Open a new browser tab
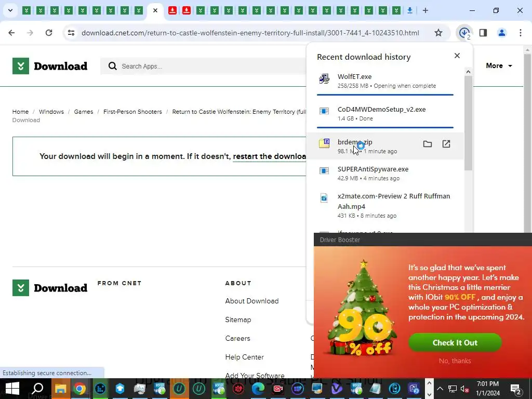The width and height of the screenshot is (532, 399). coord(425,10)
